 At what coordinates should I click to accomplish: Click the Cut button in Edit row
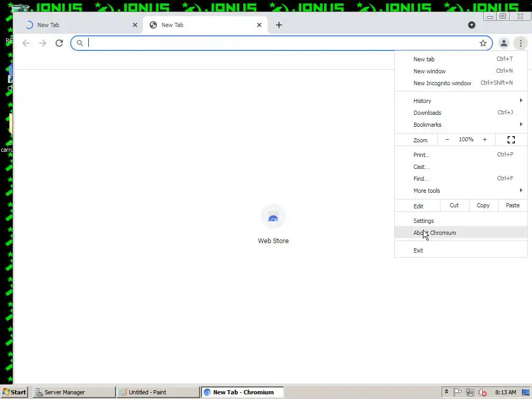click(x=454, y=205)
